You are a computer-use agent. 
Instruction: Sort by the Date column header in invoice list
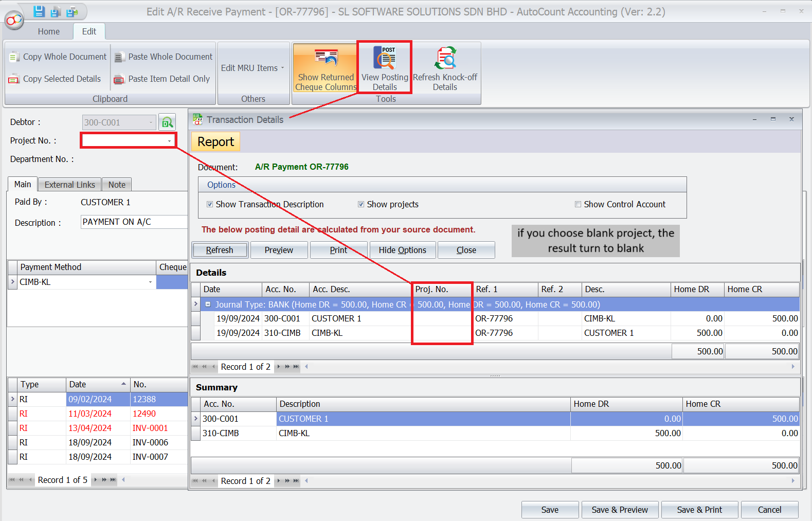tap(96, 384)
